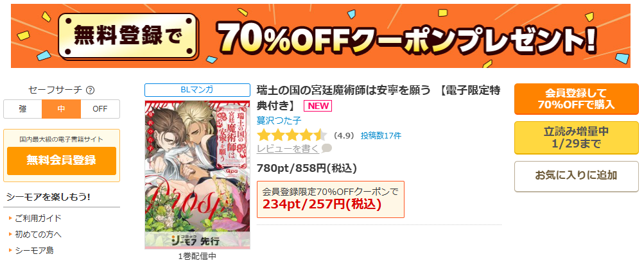Screen dimensions: 644x261
Task: Set Safe Search to 強
Action: [x=22, y=109]
